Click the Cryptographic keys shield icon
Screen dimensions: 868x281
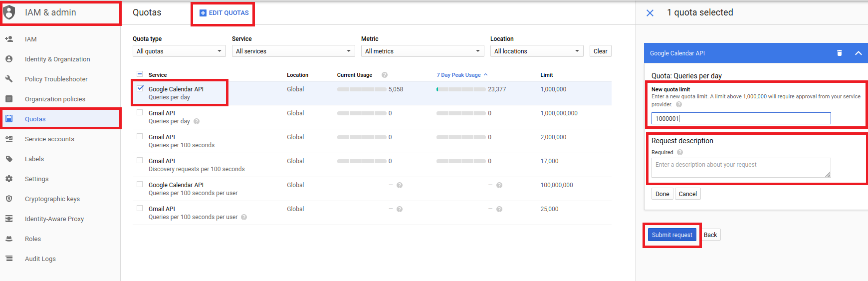click(x=9, y=199)
